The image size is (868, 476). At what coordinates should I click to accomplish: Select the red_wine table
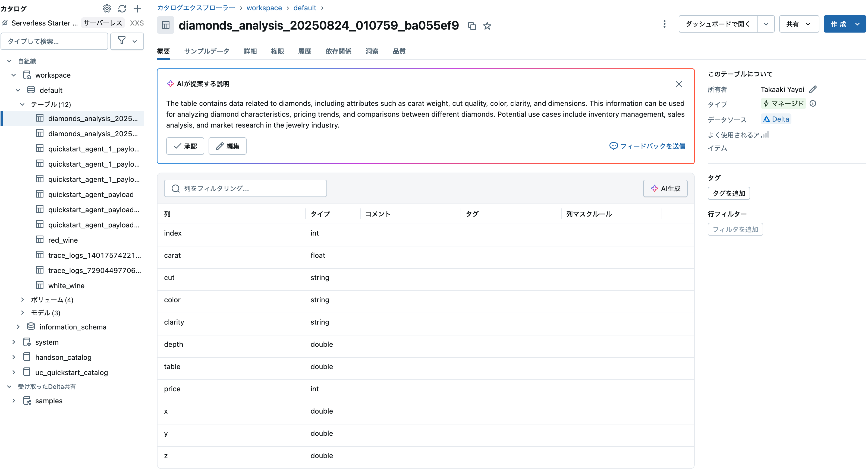pyautogui.click(x=63, y=240)
